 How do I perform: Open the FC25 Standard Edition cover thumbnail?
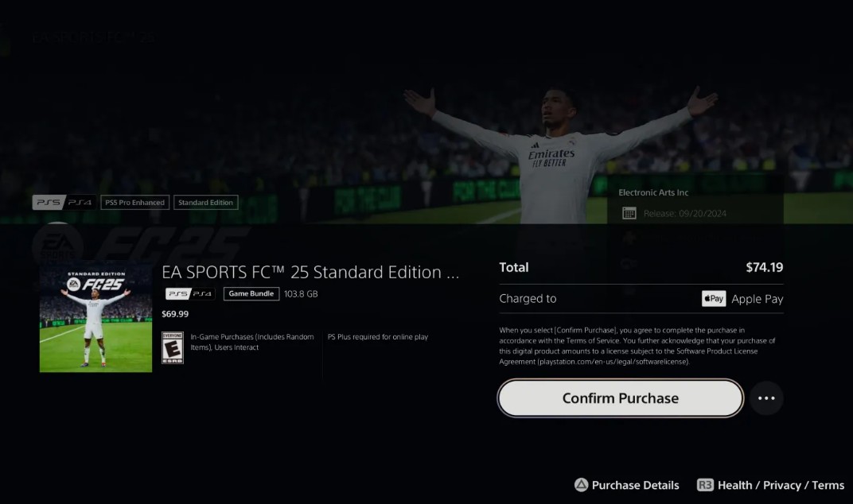coord(95,317)
